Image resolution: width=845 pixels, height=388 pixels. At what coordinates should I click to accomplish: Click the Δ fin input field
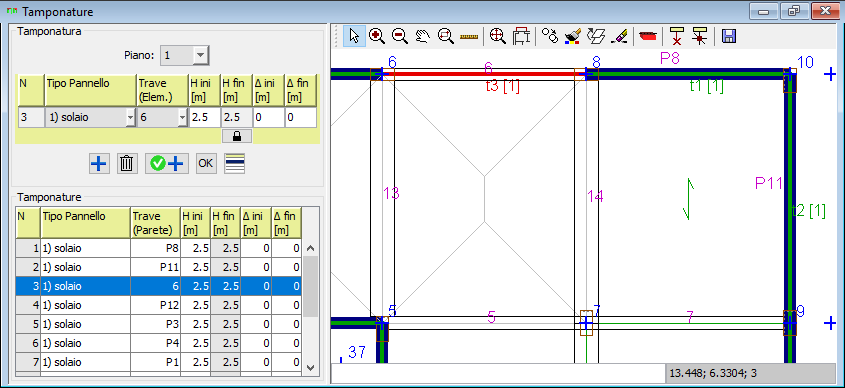click(x=301, y=117)
